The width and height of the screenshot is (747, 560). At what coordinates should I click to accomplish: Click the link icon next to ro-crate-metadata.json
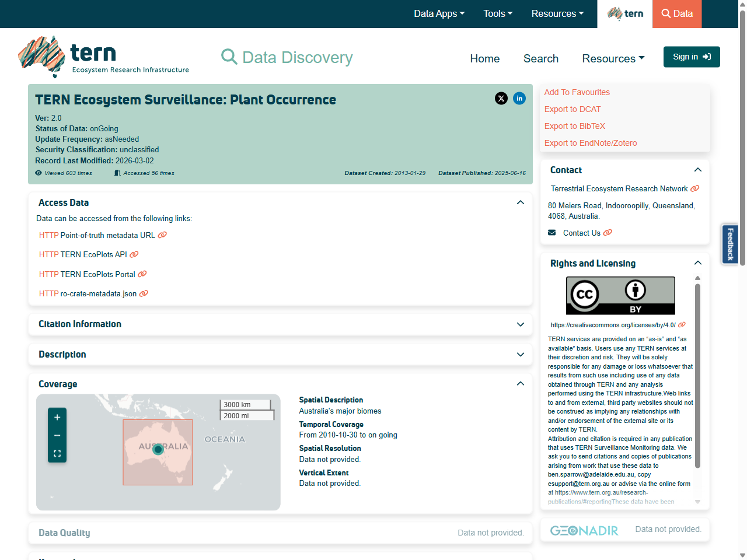click(144, 293)
